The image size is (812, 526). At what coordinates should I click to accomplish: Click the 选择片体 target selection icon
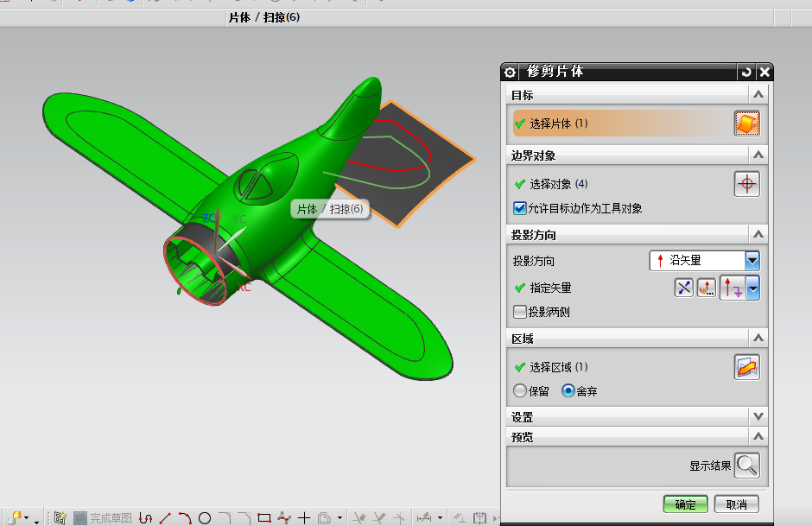click(746, 123)
